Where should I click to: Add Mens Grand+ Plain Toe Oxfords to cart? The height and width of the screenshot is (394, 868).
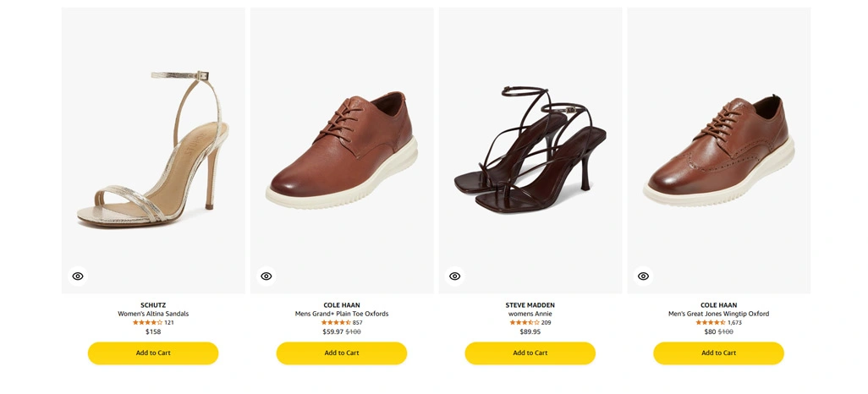(342, 353)
